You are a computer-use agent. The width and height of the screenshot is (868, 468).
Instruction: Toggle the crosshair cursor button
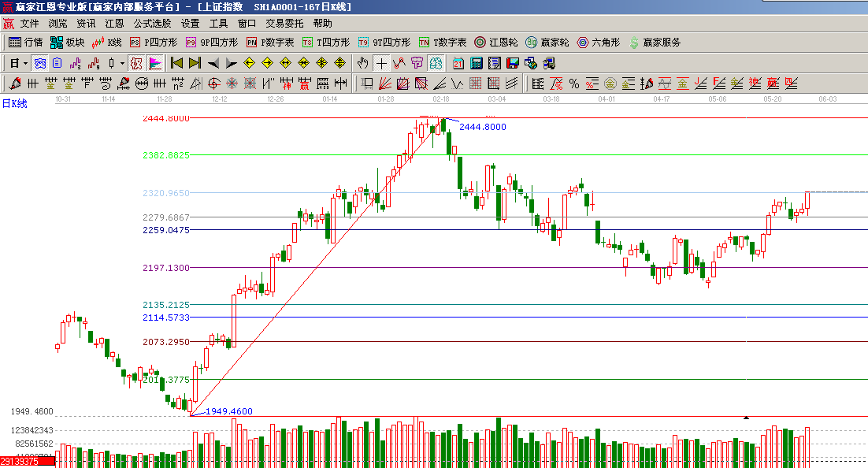381,63
